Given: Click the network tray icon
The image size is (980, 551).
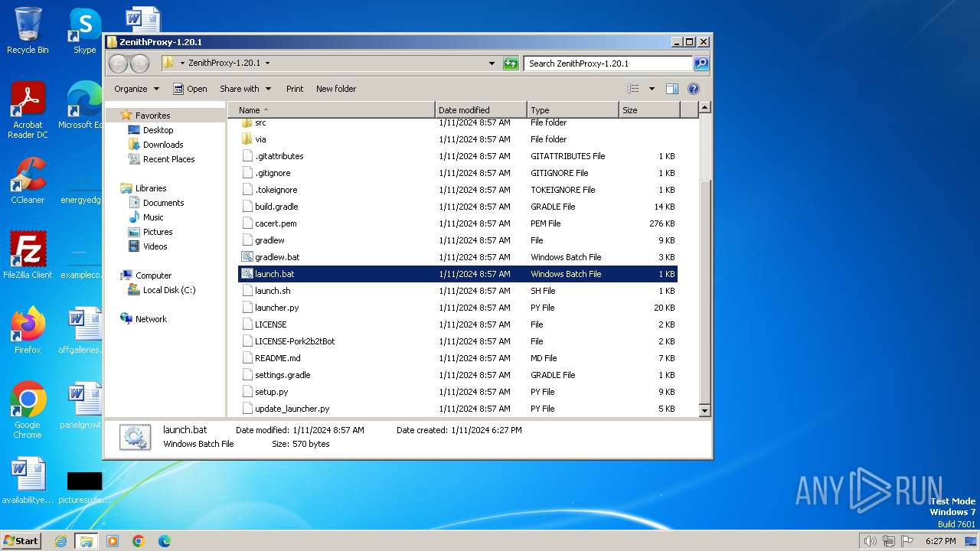Looking at the screenshot, I should click(x=889, y=541).
